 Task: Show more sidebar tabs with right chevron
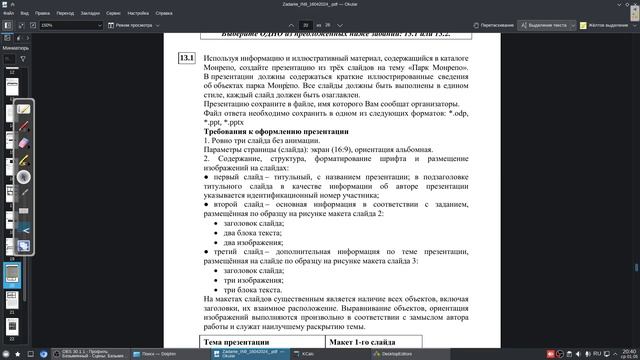[x=27, y=38]
